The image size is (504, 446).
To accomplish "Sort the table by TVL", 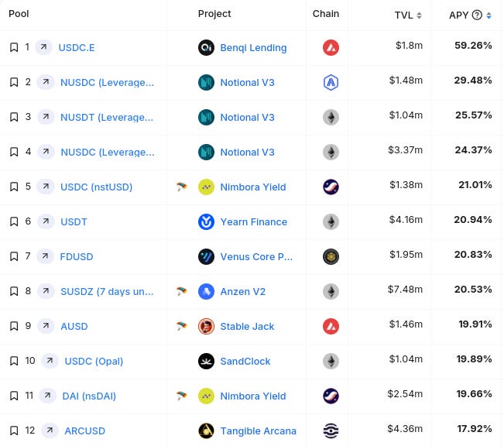I will pyautogui.click(x=419, y=15).
